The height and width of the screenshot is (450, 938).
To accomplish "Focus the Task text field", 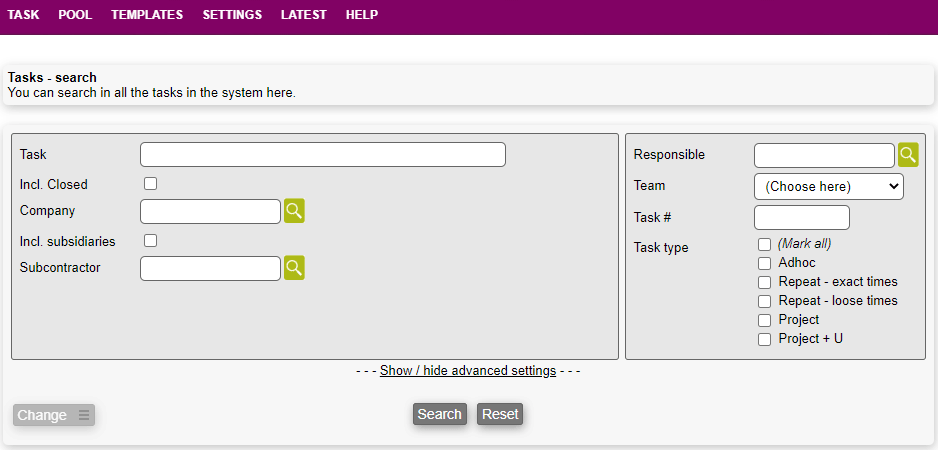I will [x=322, y=155].
